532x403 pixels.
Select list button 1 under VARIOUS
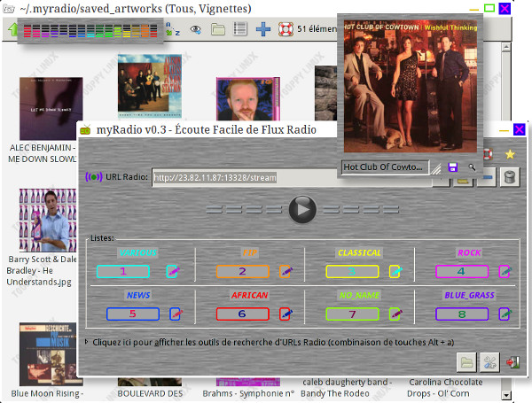click(123, 272)
